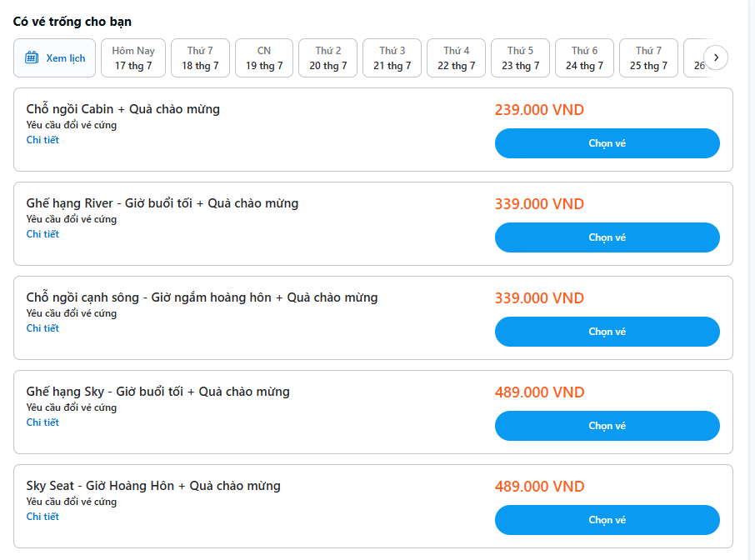Open Chi tiết for Chỗ ngồi cạnh sông

click(x=42, y=327)
